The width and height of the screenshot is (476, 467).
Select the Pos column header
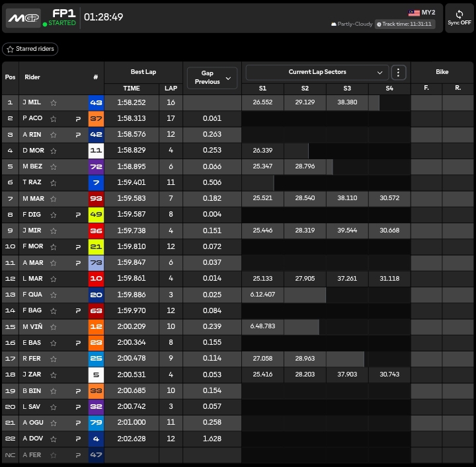pos(10,77)
